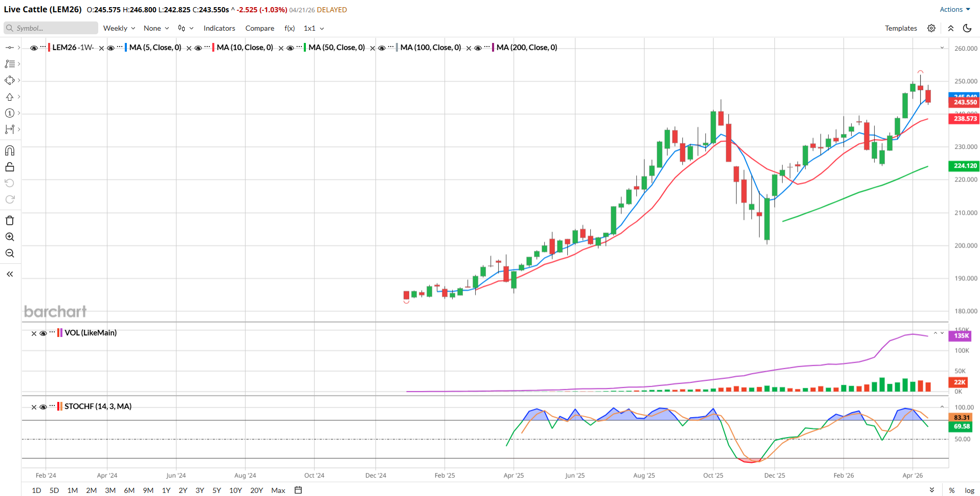Click the lock drawings icon
The width and height of the screenshot is (980, 496).
[10, 167]
